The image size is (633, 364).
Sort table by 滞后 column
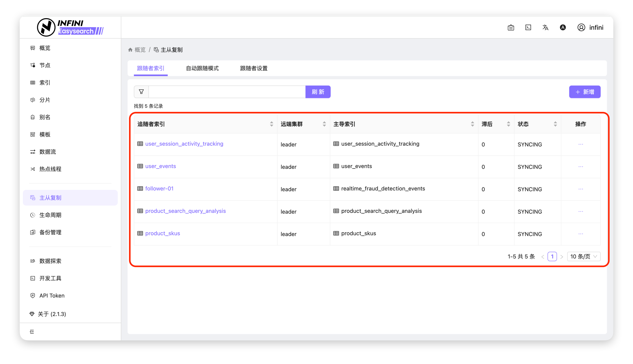[508, 124]
